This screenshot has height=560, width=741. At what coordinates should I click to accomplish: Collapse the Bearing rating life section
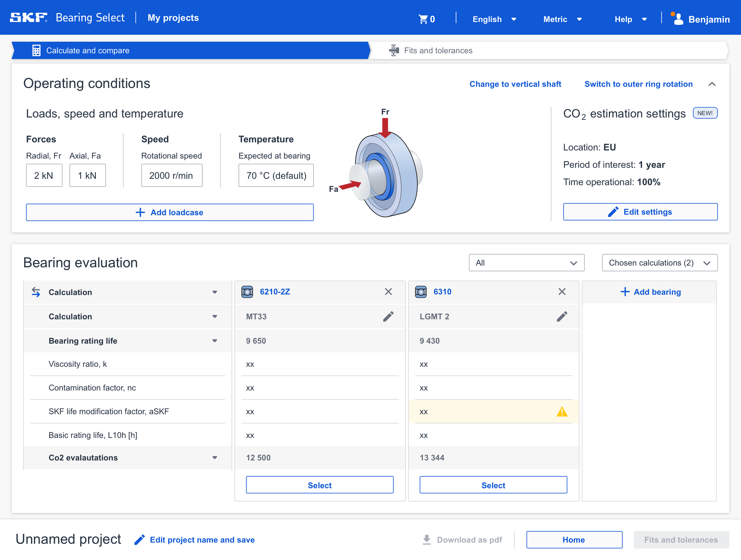[215, 341]
